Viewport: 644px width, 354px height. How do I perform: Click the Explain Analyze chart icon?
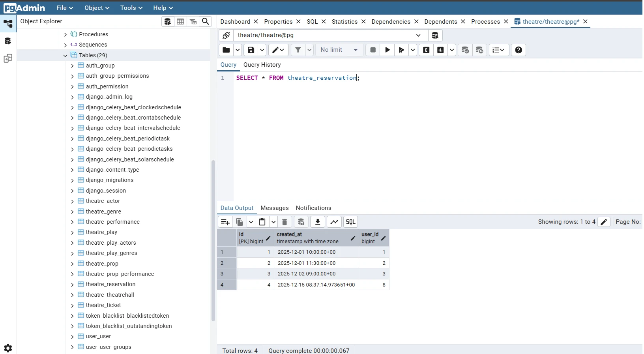440,50
